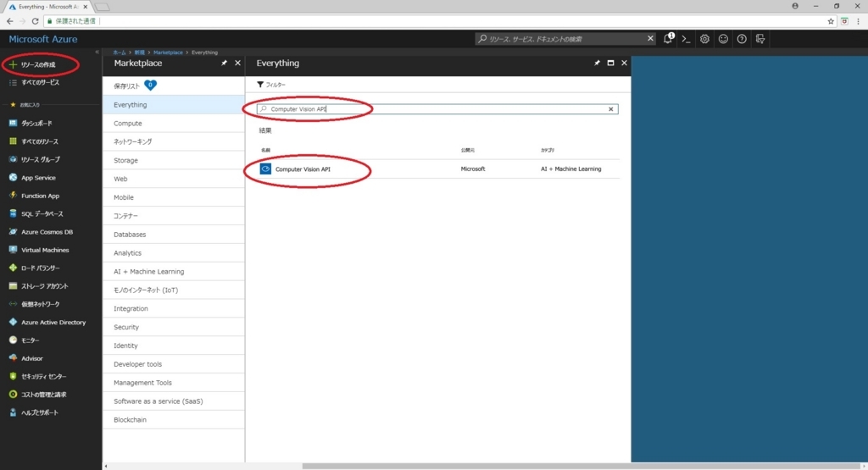
Task: Collapse the left sidebar with chevron
Action: click(97, 52)
